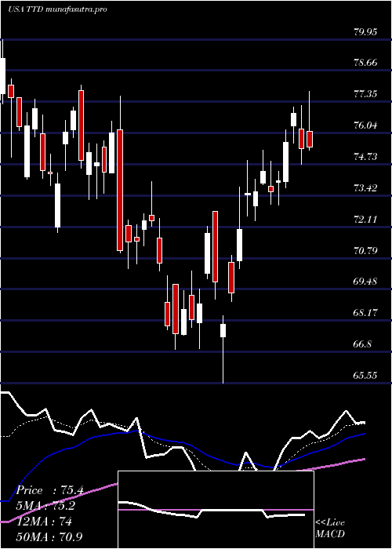Click the 73.42 price axis label
This screenshot has width=392, height=549.
[365, 188]
